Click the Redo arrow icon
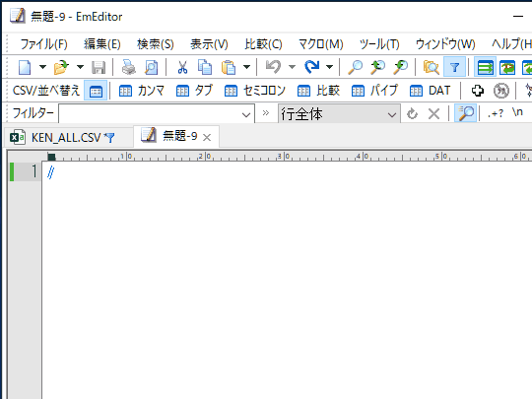Viewport: 532px width, 399px height. (x=311, y=67)
